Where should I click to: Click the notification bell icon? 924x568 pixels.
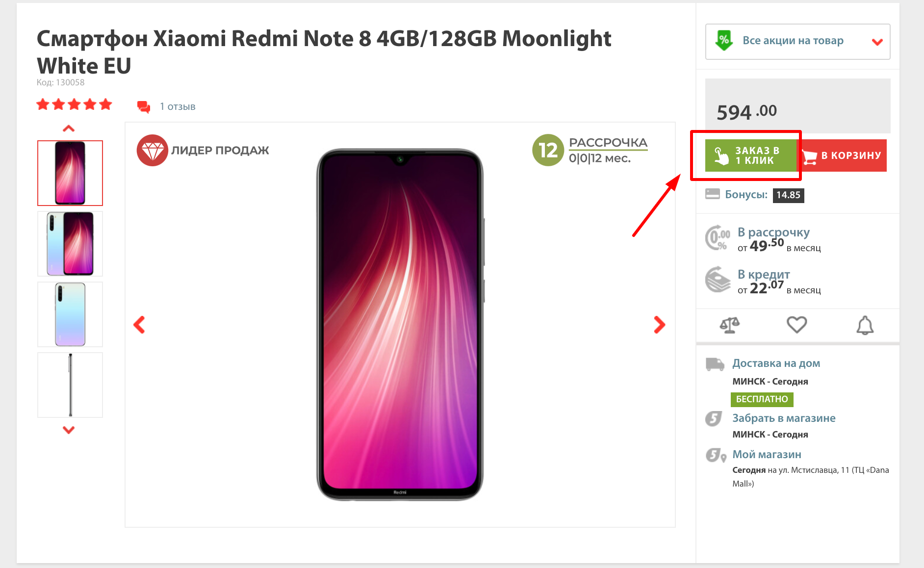point(865,325)
